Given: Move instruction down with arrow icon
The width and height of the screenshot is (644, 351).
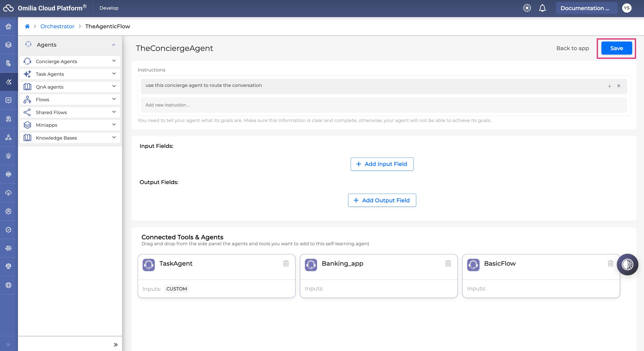Looking at the screenshot, I should (x=609, y=86).
